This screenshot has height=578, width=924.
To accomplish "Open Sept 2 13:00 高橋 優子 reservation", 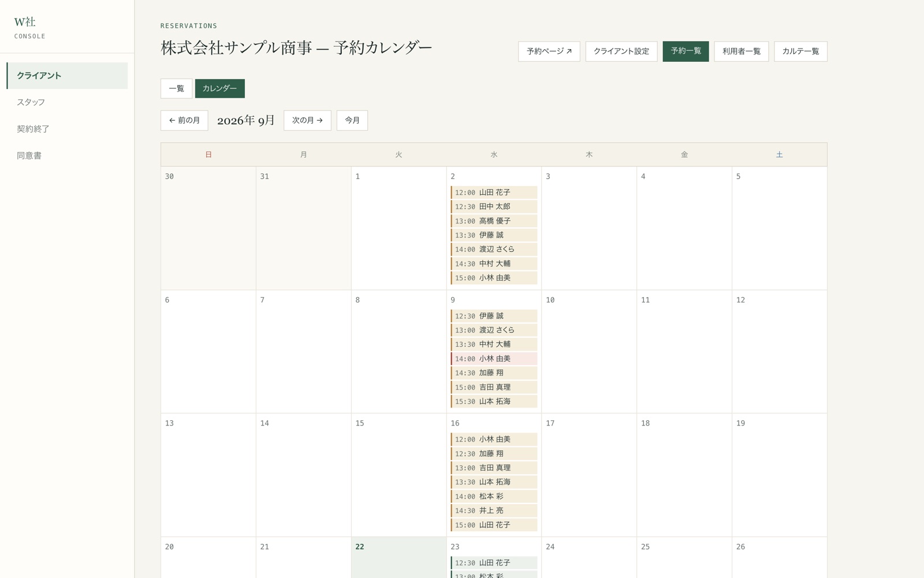I will 494,221.
